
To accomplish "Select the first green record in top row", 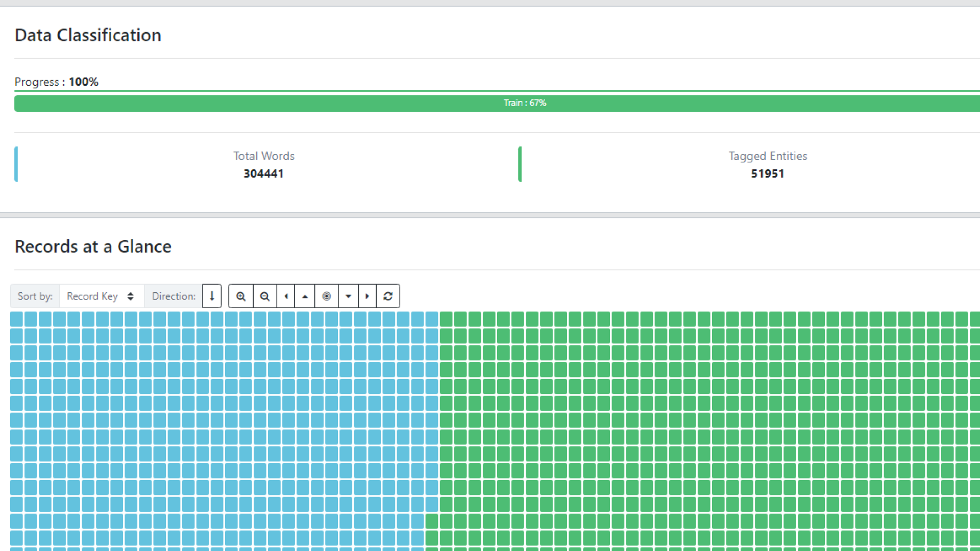I will click(x=446, y=319).
